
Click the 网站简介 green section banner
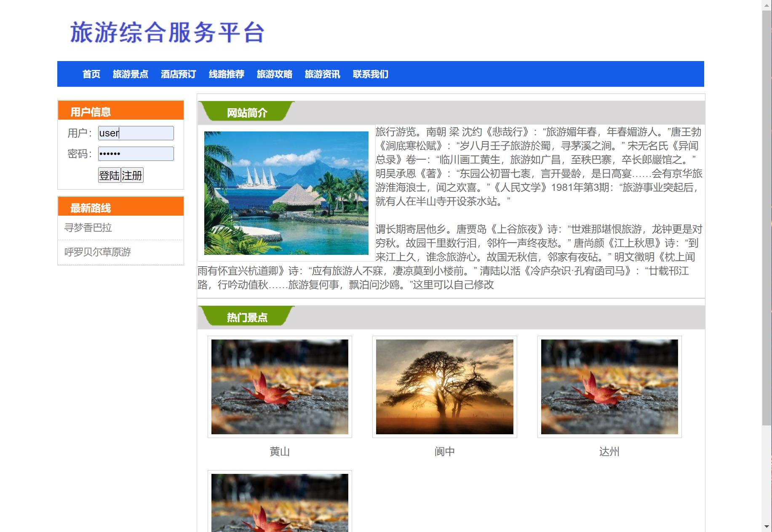tap(246, 113)
